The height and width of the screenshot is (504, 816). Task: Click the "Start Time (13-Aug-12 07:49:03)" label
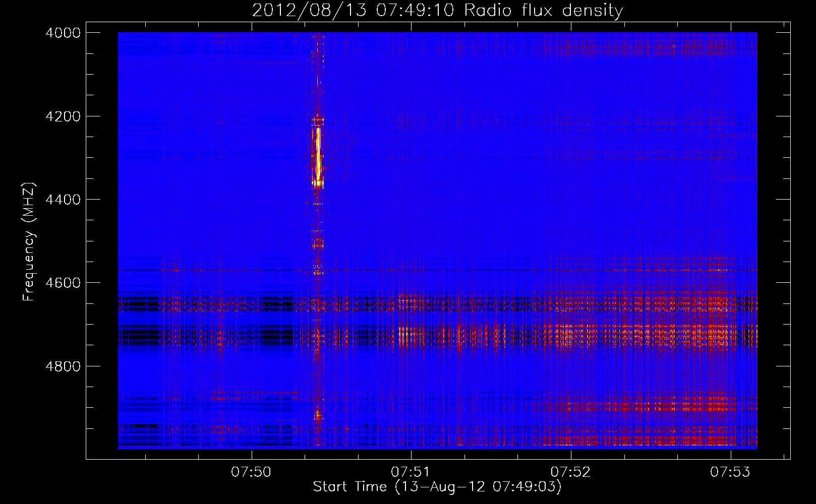[x=437, y=487]
